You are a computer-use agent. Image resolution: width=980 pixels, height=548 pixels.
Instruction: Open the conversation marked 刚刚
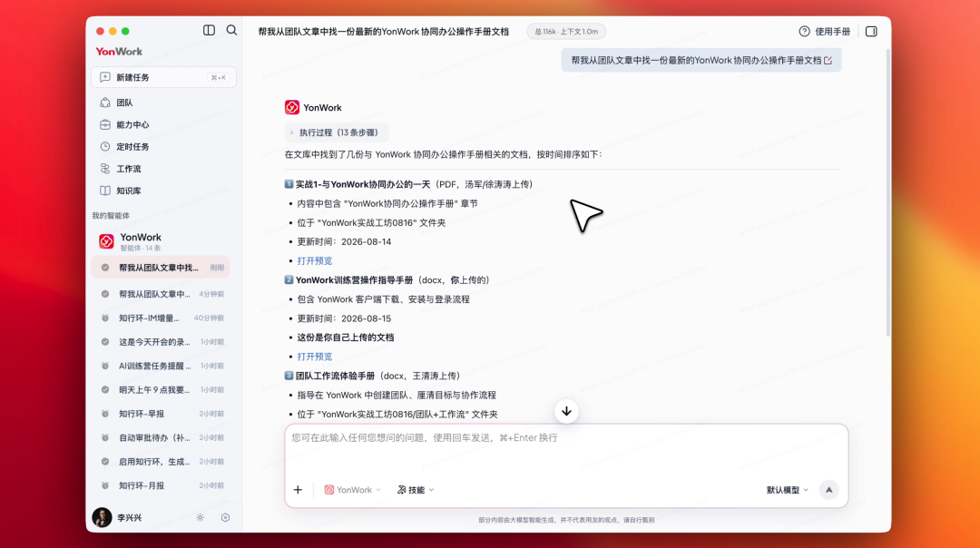click(162, 268)
